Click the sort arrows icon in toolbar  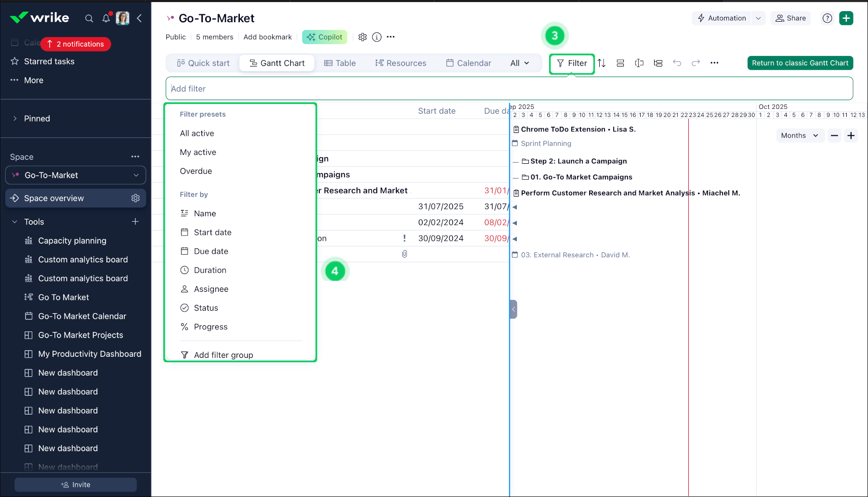[x=602, y=63]
